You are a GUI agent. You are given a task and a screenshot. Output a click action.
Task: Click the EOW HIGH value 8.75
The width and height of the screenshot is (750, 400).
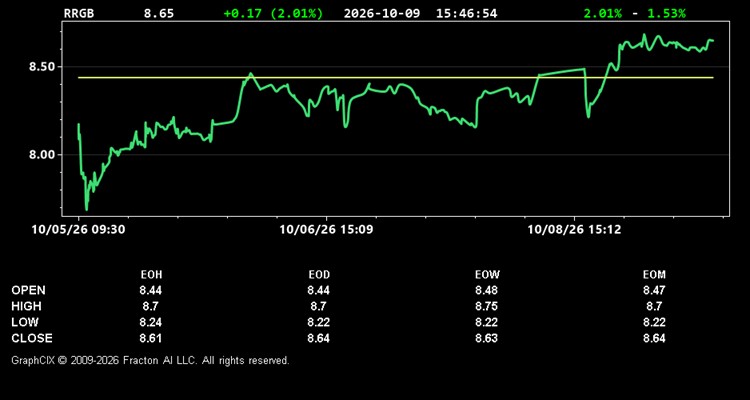tap(486, 306)
